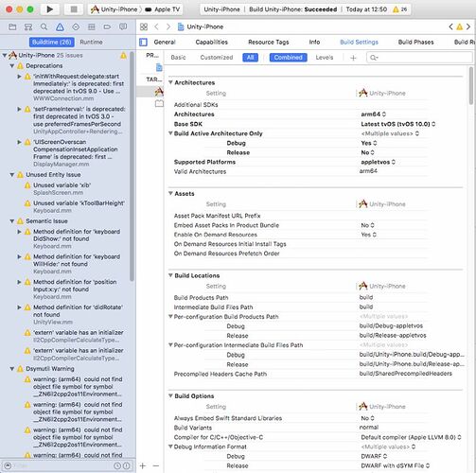This screenshot has height=473, width=476.
Task: Collapse the Semantic Issue group
Action: [x=12, y=221]
